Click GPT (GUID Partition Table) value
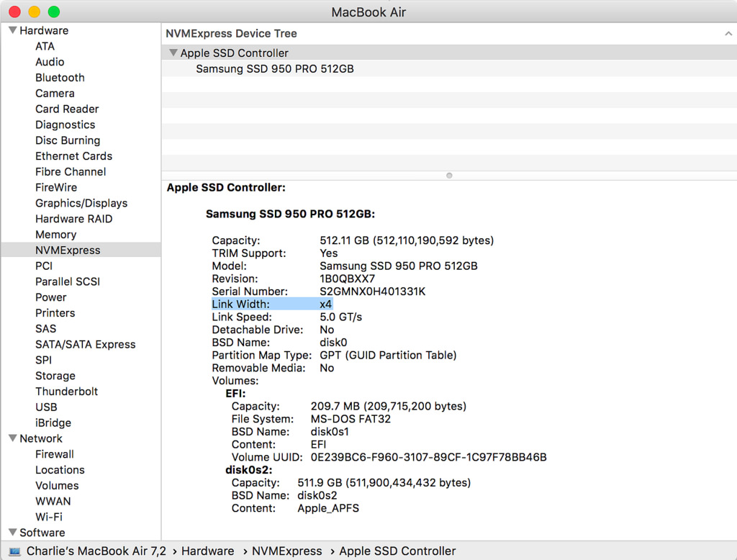737x560 pixels. (x=388, y=355)
